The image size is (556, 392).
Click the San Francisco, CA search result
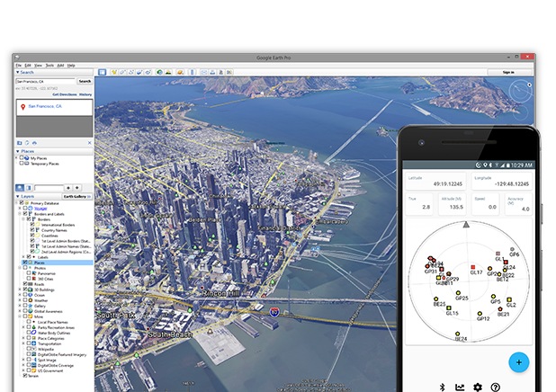pyautogui.click(x=45, y=106)
